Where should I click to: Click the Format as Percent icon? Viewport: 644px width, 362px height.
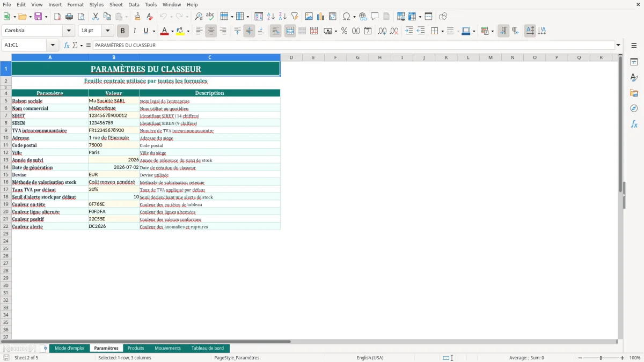click(344, 31)
